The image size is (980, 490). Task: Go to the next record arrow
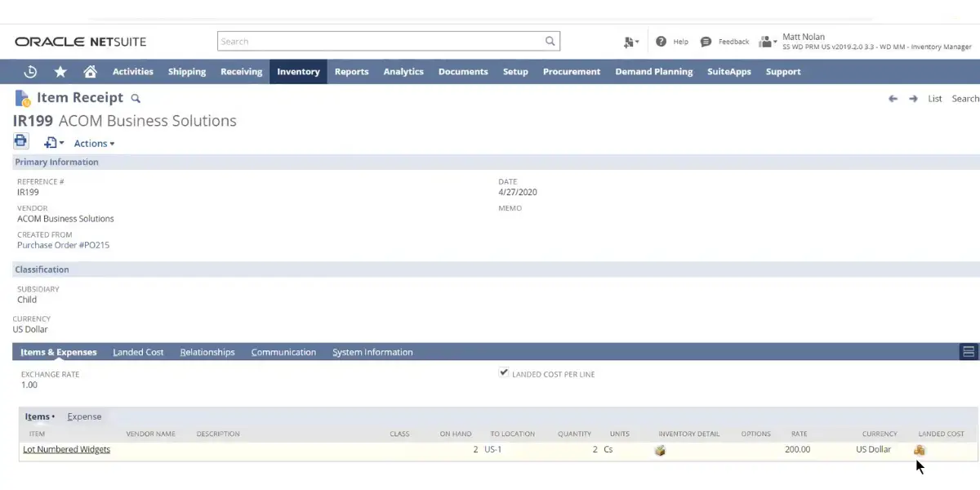pos(913,99)
